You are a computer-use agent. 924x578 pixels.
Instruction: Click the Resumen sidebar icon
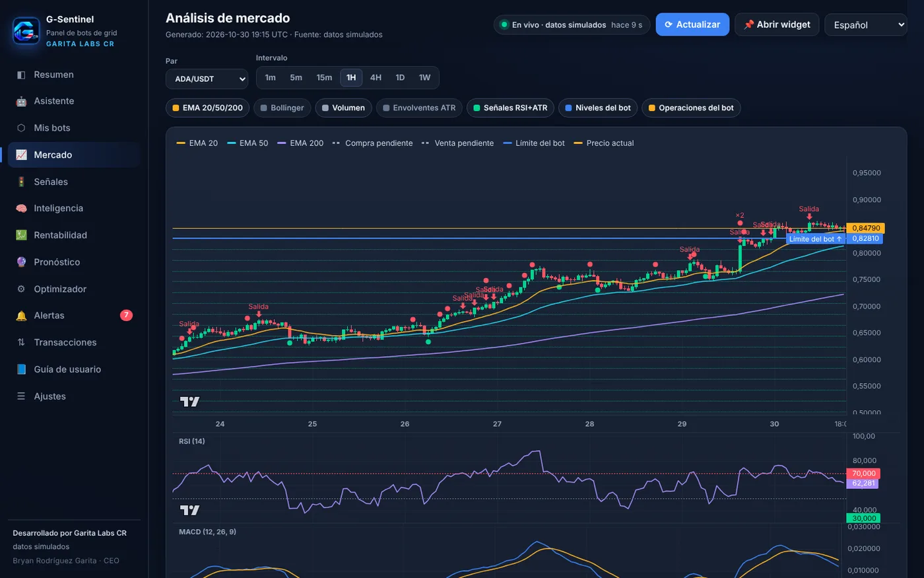[21, 75]
